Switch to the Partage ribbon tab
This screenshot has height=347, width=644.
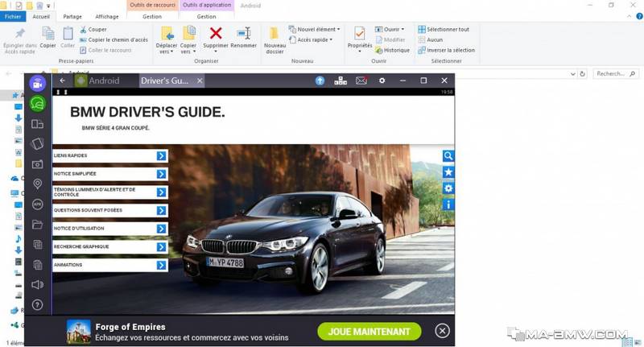(x=72, y=17)
